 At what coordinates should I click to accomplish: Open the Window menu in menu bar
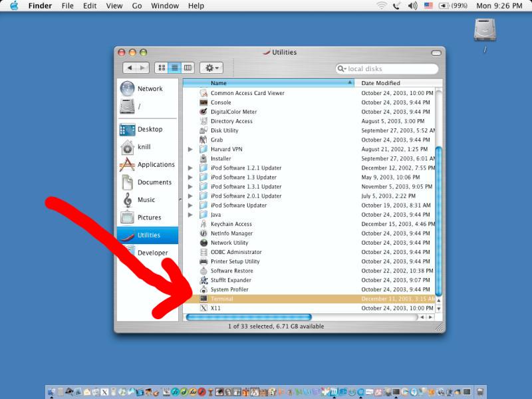[164, 6]
